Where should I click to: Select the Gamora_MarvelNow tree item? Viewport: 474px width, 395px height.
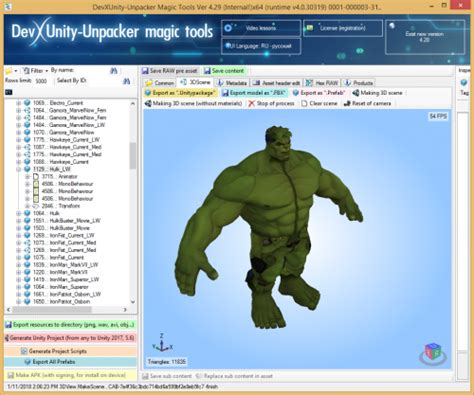point(63,132)
